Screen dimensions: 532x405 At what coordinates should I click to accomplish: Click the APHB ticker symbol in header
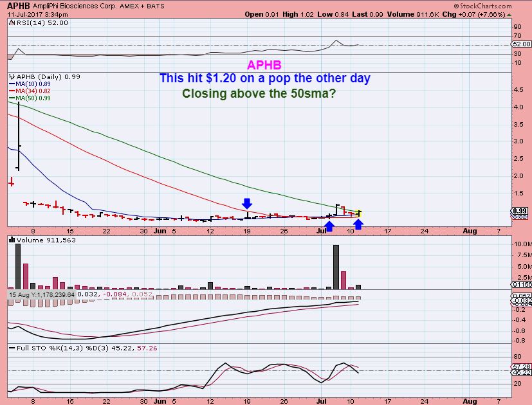pyautogui.click(x=18, y=6)
